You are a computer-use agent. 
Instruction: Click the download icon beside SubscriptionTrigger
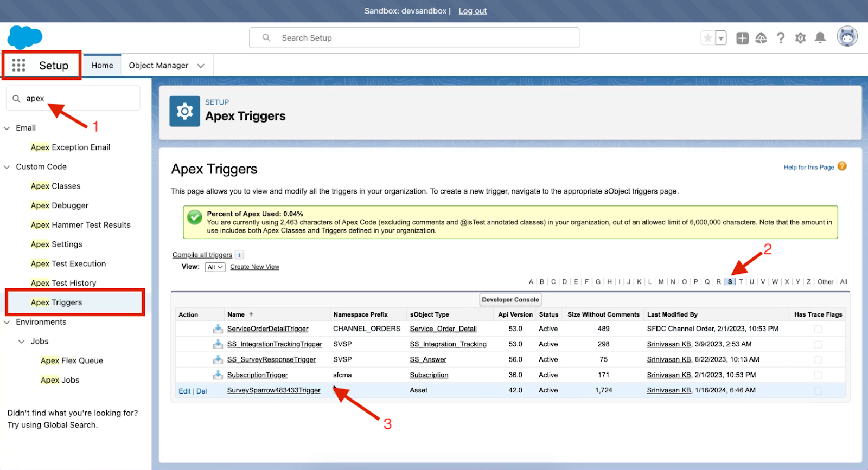tap(218, 375)
